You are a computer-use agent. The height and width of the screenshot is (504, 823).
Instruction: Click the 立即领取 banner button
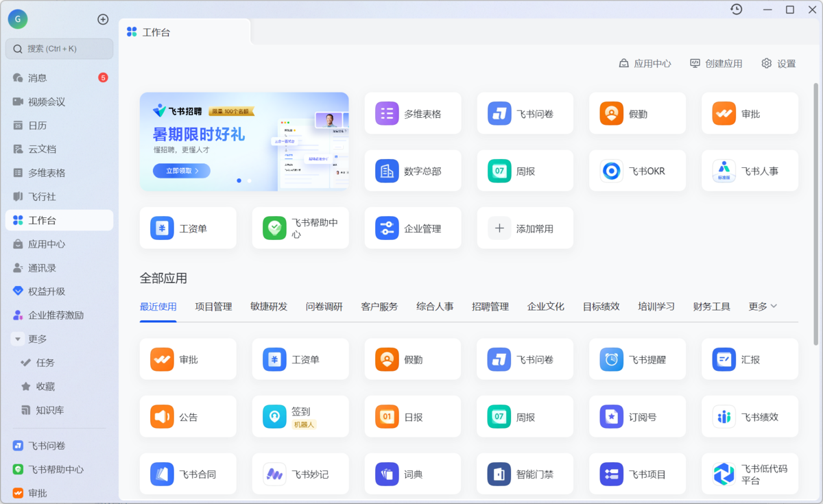[182, 171]
